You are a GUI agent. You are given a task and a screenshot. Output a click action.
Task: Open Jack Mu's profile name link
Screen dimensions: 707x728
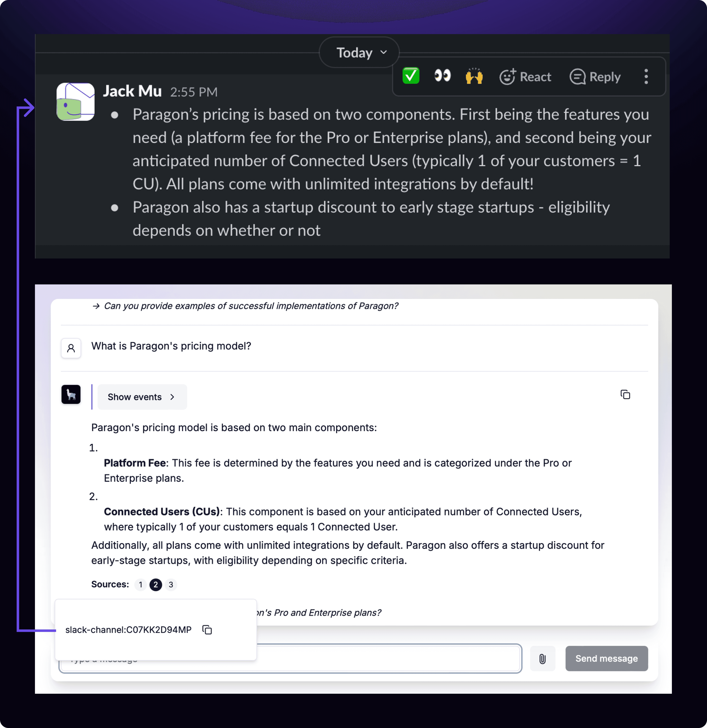[132, 91]
